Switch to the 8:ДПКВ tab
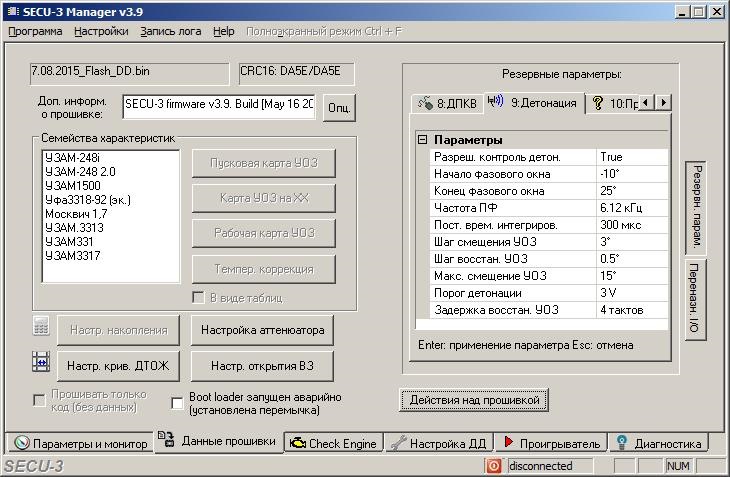Image resolution: width=730 pixels, height=477 pixels. [447, 103]
